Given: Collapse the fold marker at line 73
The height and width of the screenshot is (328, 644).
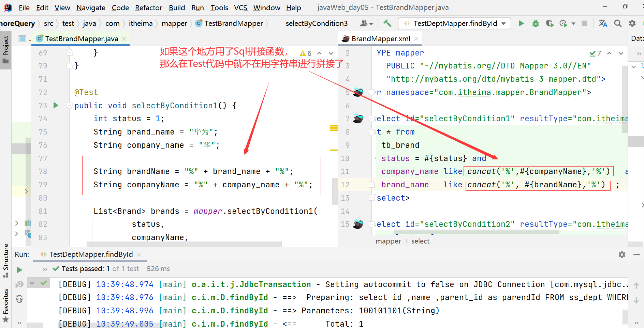Looking at the screenshot, I should coord(70,106).
